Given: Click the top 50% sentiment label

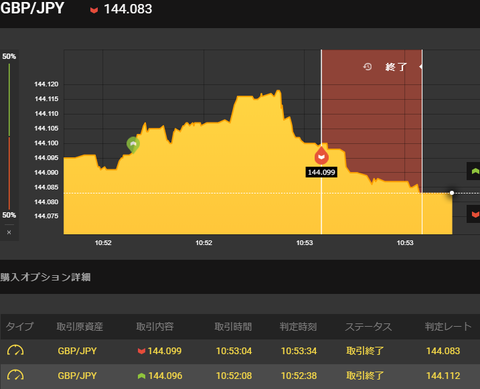Looking at the screenshot, I should pos(9,56).
